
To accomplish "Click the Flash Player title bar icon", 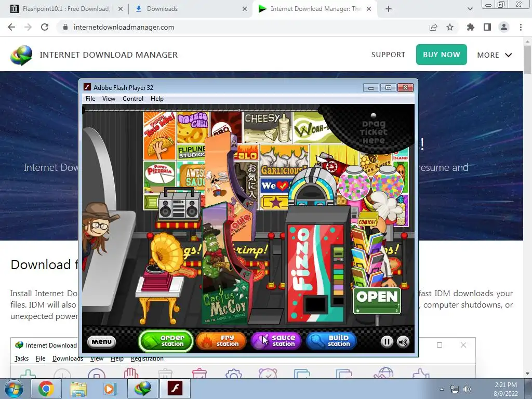I will pos(87,87).
